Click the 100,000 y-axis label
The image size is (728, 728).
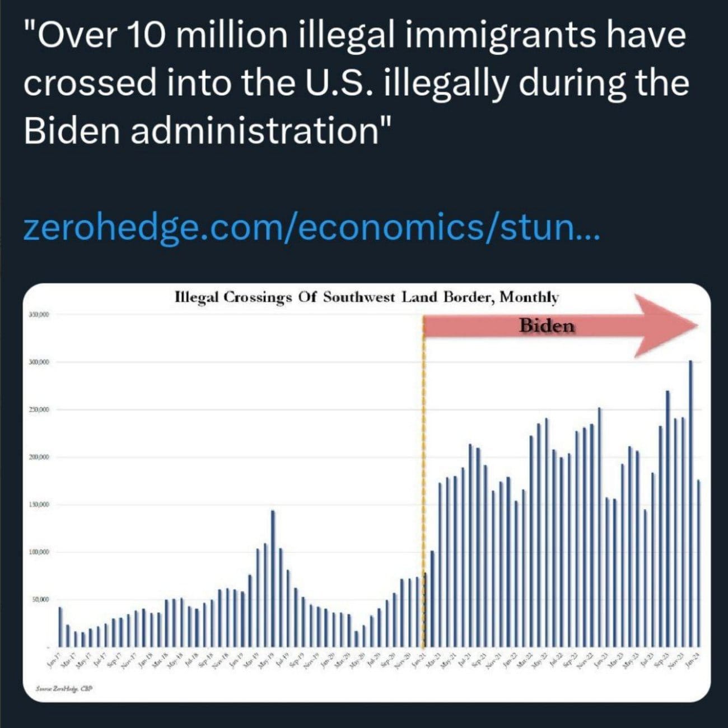pyautogui.click(x=39, y=553)
